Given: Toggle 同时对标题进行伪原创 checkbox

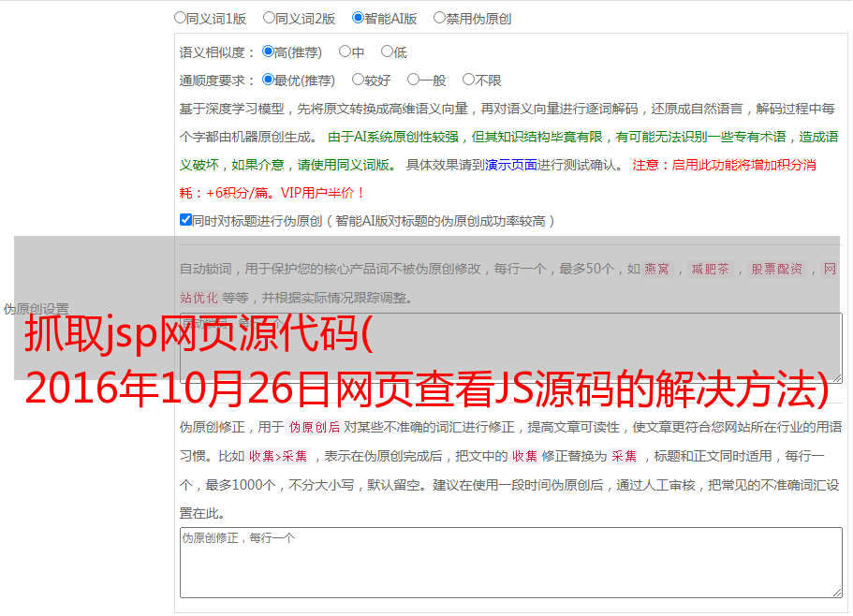Looking at the screenshot, I should coord(185,220).
